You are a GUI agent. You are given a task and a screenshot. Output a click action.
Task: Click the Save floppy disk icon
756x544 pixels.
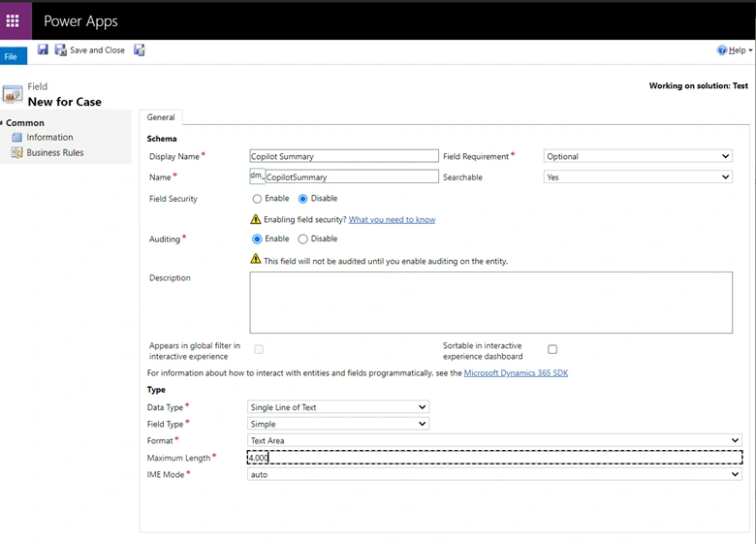click(43, 49)
